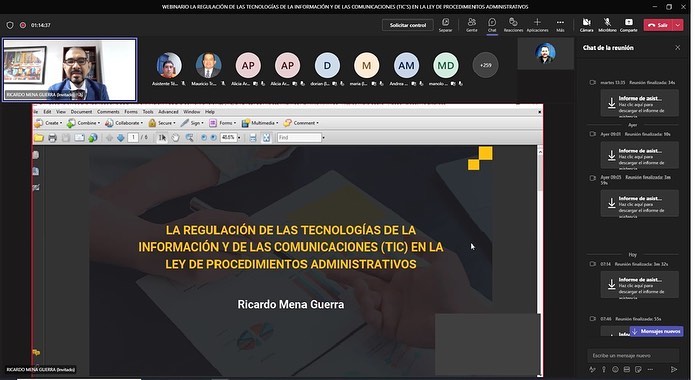Viewport: 695px width, 380px height.
Task: Click the Acrobat zoom out button
Action: (x=204, y=138)
